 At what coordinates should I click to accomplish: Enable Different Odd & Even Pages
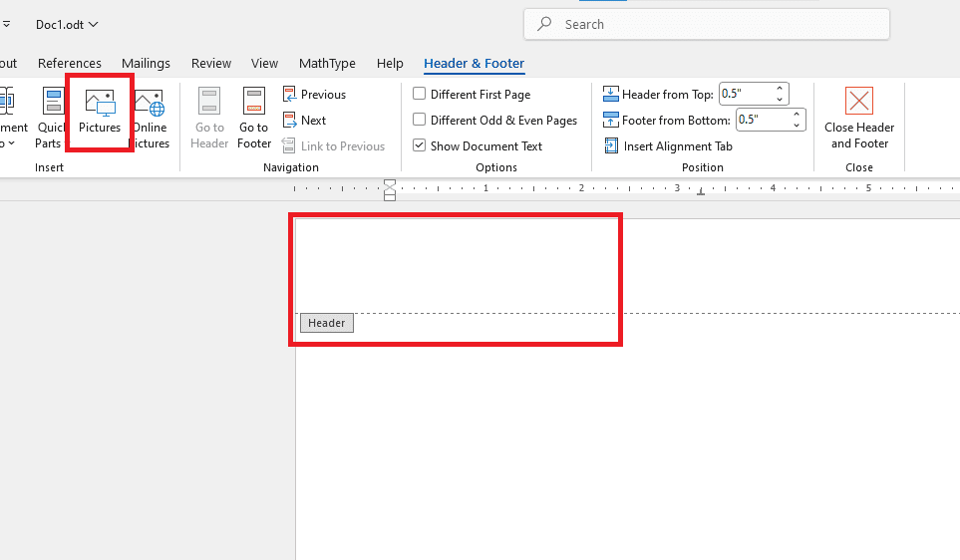click(420, 120)
